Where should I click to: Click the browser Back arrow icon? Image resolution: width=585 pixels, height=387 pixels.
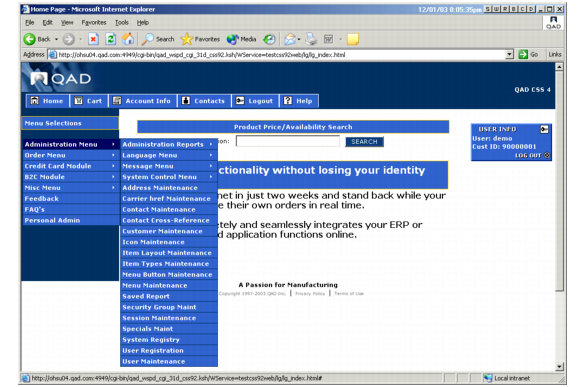29,39
